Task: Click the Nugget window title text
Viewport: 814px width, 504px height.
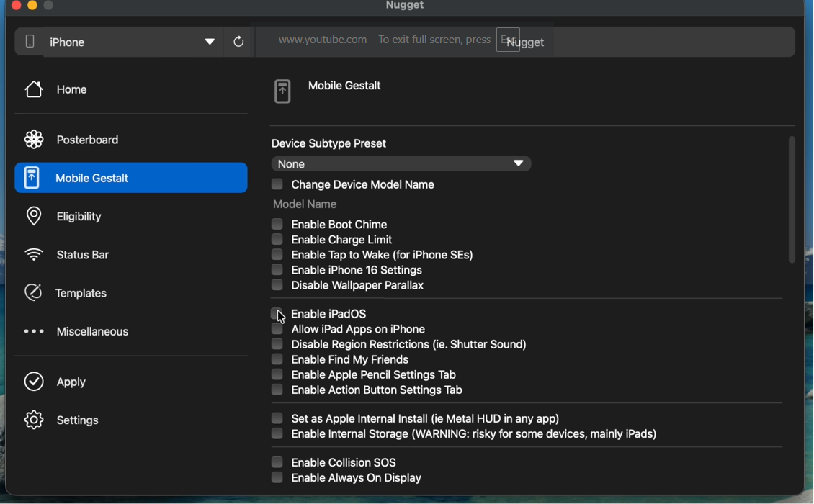Action: tap(405, 5)
